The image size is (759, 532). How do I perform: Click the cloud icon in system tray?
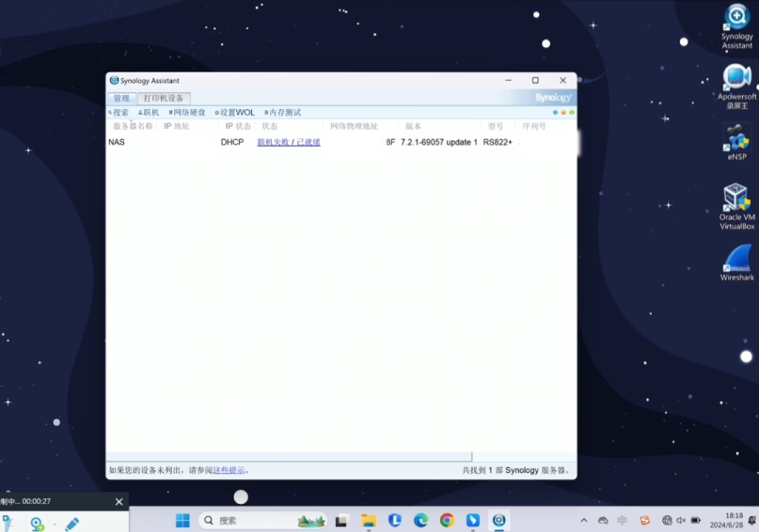pos(603,521)
